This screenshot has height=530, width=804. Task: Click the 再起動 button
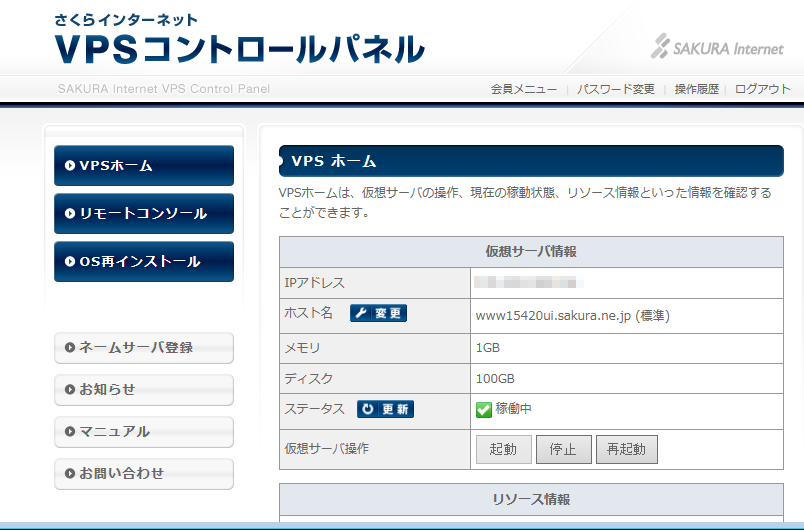(627, 450)
